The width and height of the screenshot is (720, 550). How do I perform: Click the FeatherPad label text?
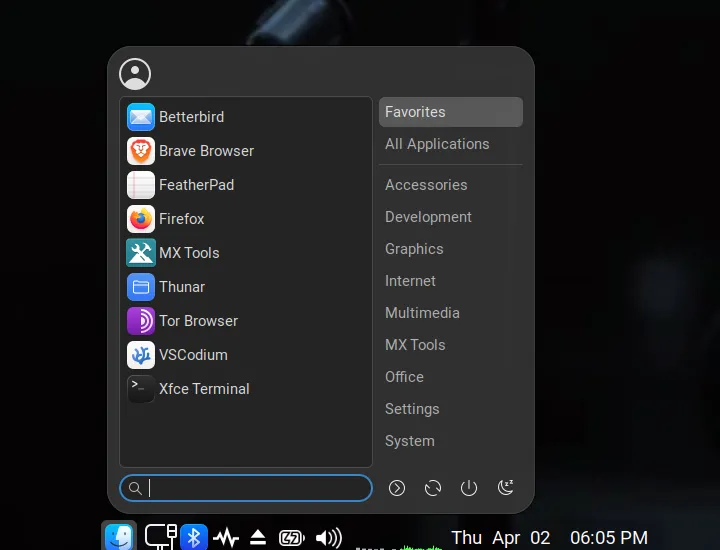(x=197, y=185)
